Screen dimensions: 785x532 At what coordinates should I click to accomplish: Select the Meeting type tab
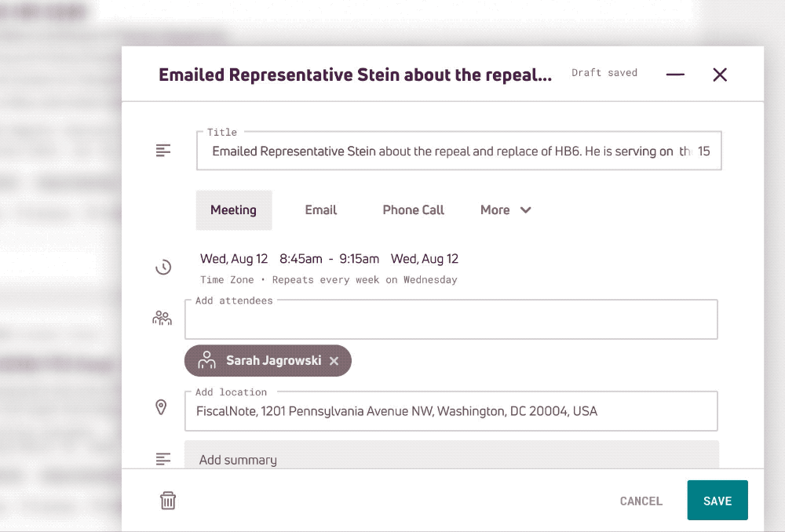[x=233, y=210]
